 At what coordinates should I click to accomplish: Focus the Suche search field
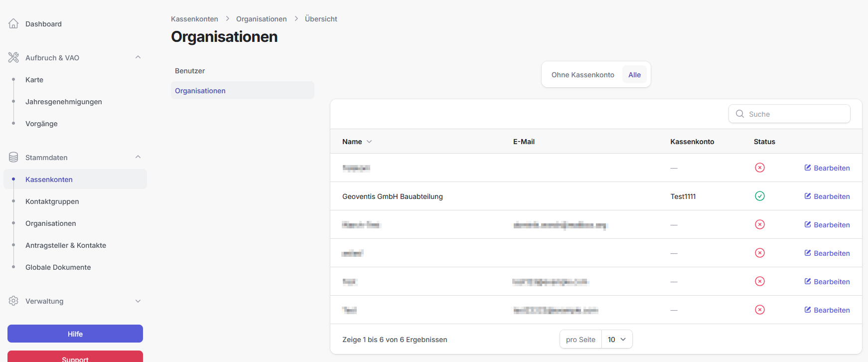click(x=789, y=114)
